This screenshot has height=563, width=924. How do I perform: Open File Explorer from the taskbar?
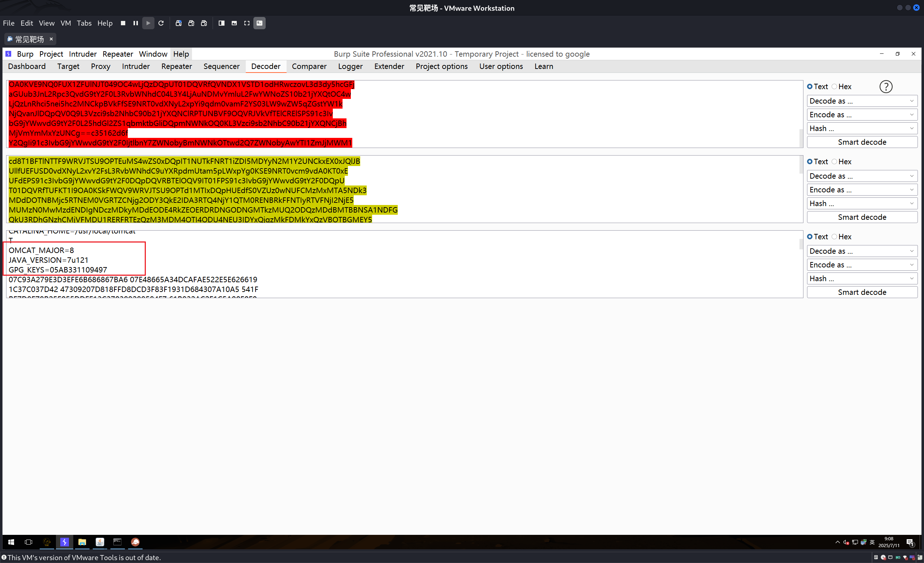tap(82, 542)
